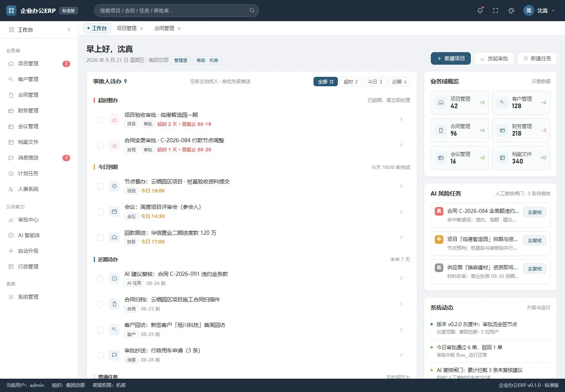The width and height of the screenshot is (565, 392).
Task: Open 系统管理 settings in the sidebar
Action: tap(39, 297)
